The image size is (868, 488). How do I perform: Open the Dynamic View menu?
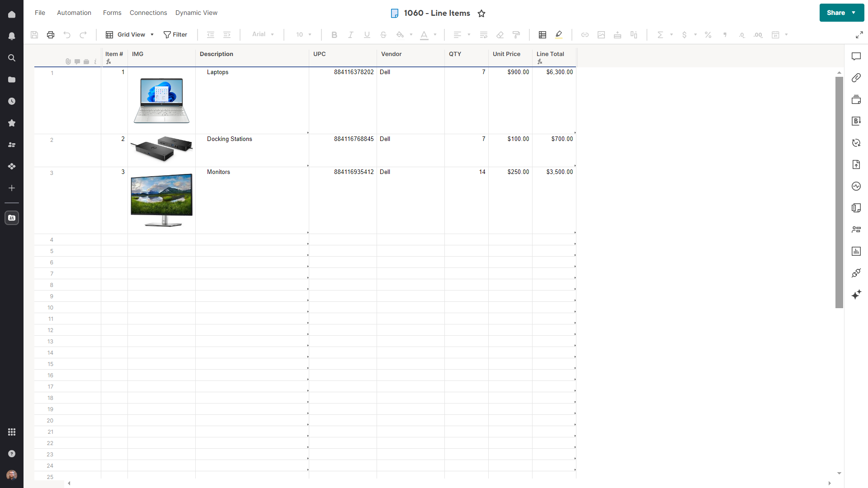[x=196, y=13]
